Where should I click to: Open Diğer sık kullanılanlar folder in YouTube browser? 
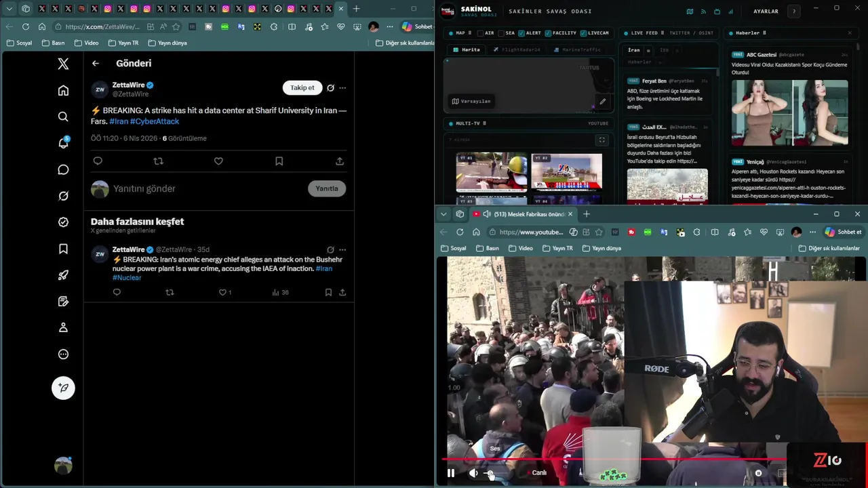tap(829, 248)
